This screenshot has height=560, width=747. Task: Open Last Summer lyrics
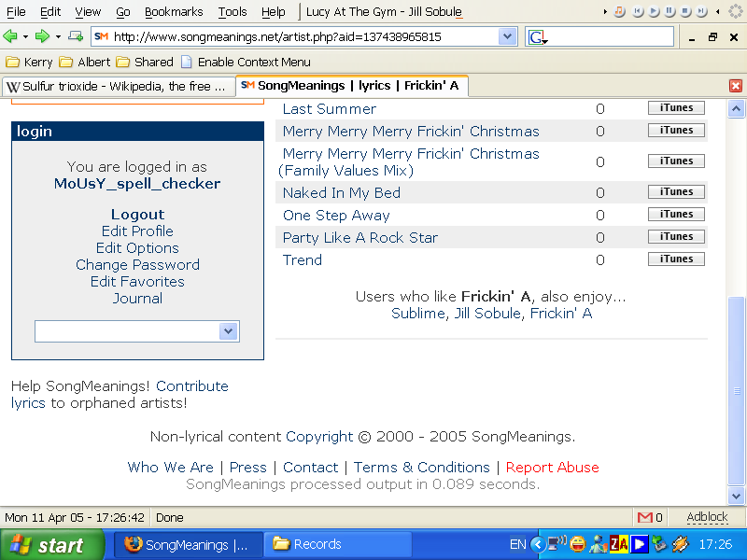[330, 109]
